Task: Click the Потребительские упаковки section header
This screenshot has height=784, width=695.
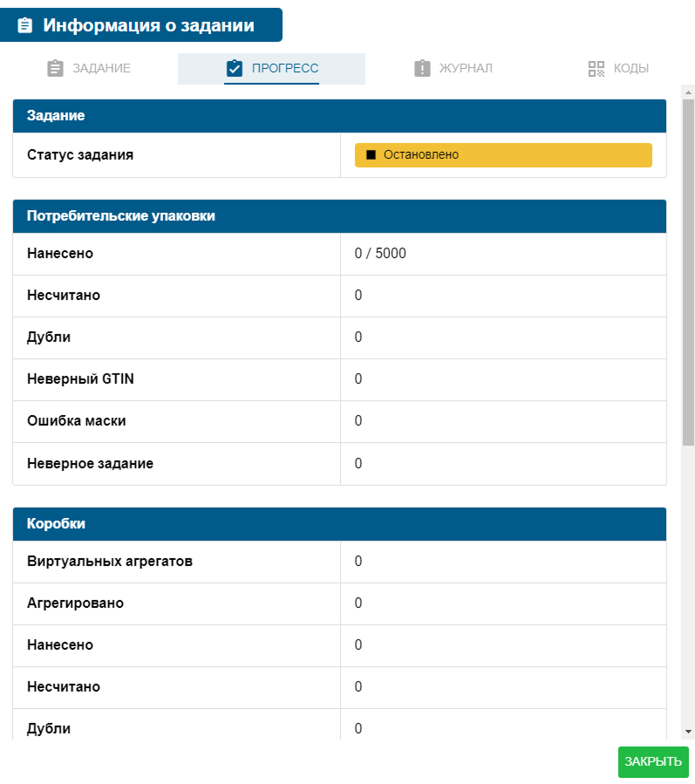Action: (x=339, y=215)
